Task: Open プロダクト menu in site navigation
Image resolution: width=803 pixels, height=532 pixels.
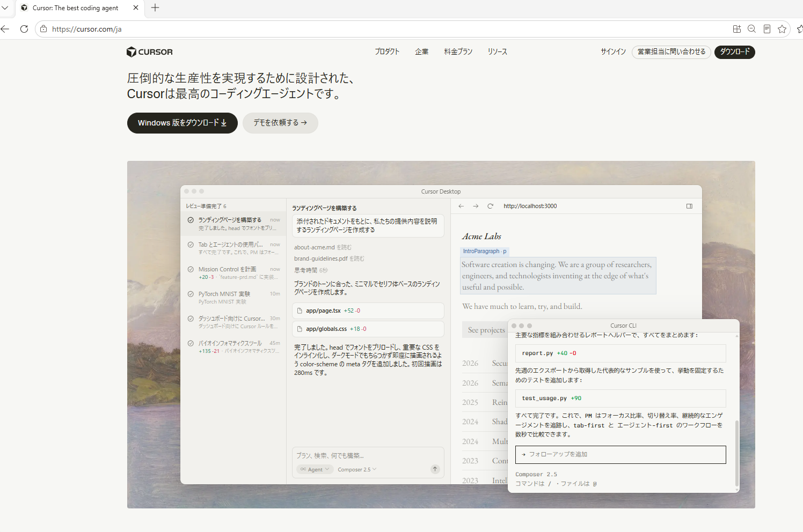Action: (387, 51)
